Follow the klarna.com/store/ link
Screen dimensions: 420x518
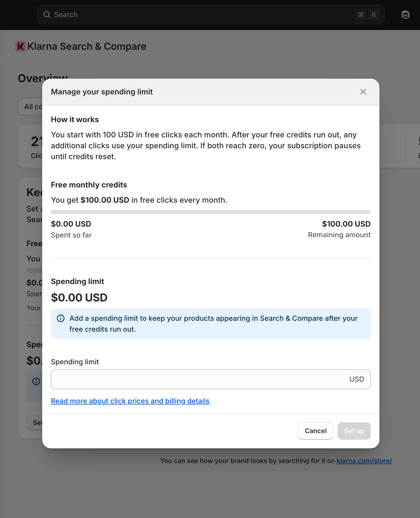coord(364,461)
